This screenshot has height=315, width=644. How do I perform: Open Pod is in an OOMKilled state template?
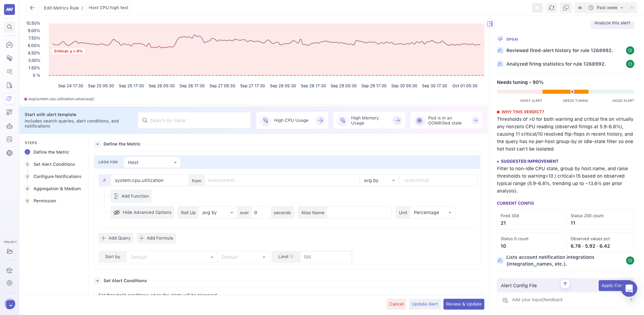tap(476, 120)
